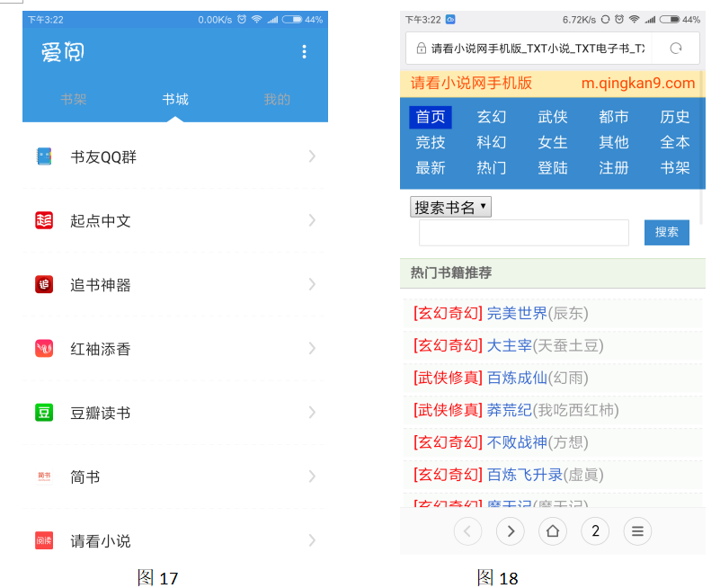
Task: Go forward with the browser forward arrow
Action: 511,531
